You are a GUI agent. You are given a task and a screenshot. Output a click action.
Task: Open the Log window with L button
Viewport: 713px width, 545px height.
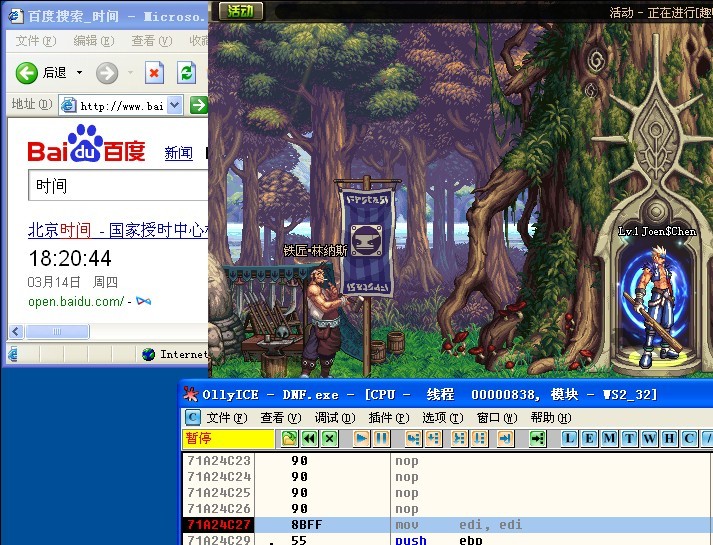[569, 439]
